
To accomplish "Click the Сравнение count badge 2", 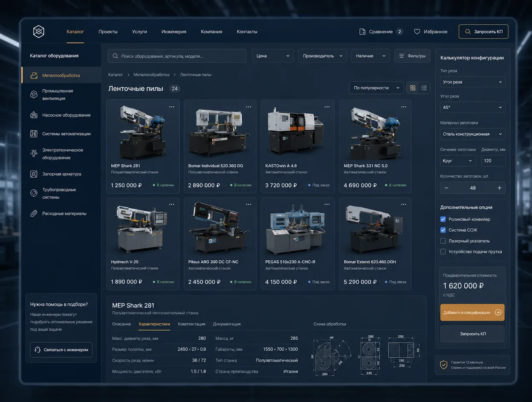I will (x=399, y=32).
